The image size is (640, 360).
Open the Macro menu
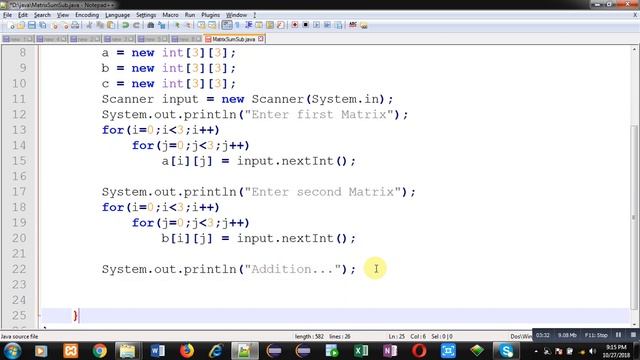click(x=170, y=15)
